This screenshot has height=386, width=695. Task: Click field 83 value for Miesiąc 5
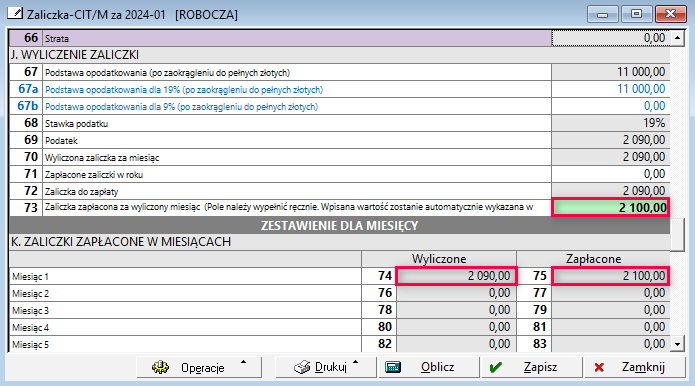point(610,344)
